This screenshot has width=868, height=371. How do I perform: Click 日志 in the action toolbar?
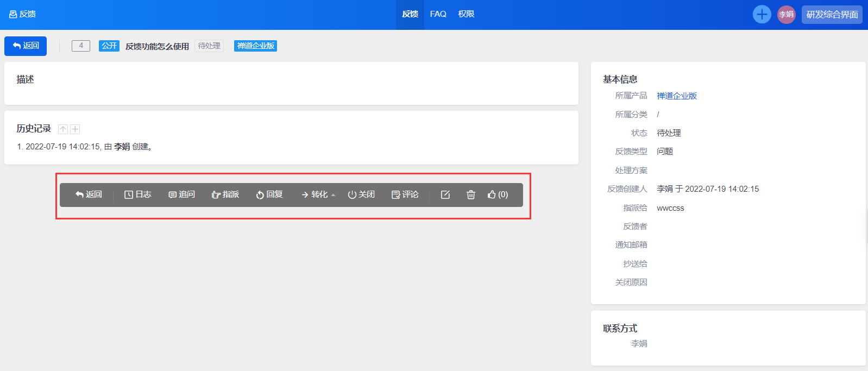[x=138, y=194]
